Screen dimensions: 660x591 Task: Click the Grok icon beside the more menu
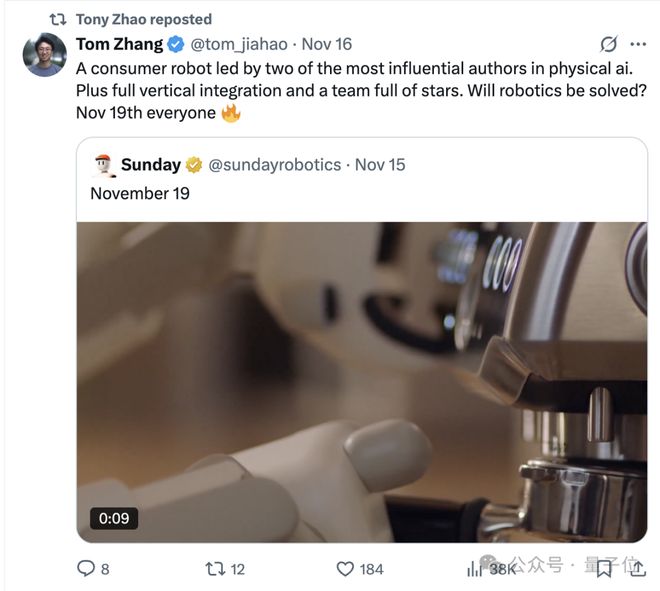607,44
